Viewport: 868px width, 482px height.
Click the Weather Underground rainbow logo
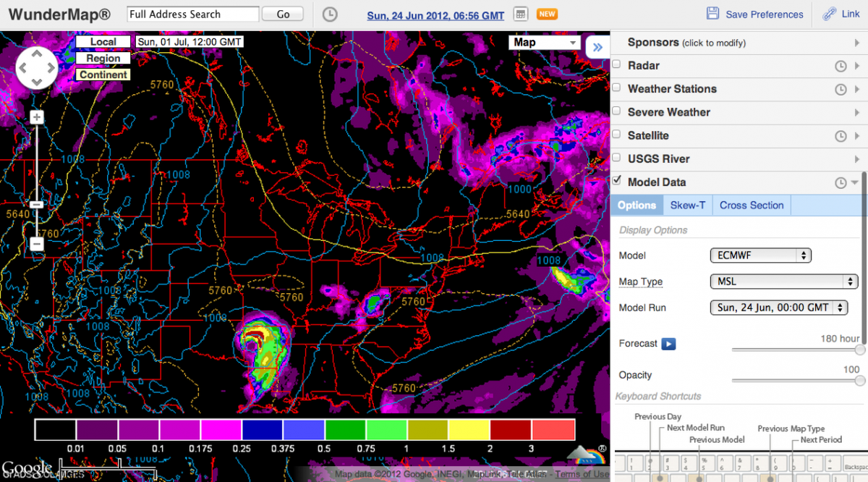coord(587,455)
